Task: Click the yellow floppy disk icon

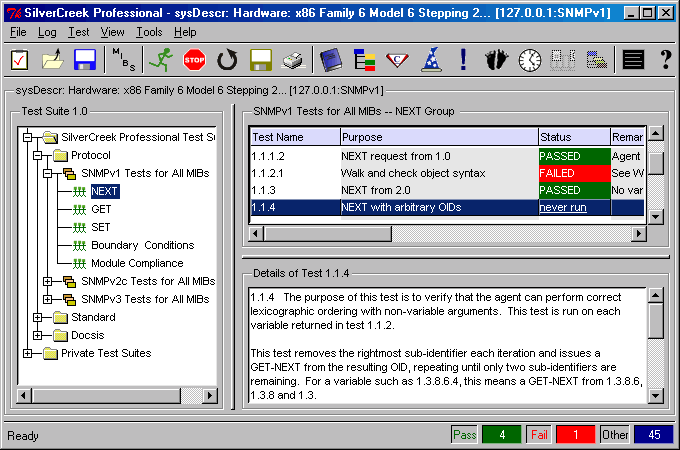Action: (261, 60)
